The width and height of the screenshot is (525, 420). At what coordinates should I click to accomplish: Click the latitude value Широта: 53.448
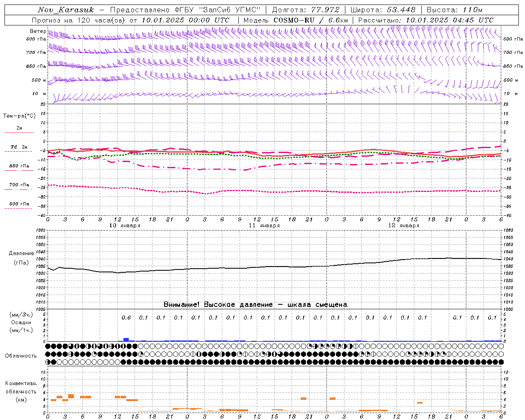383,10
